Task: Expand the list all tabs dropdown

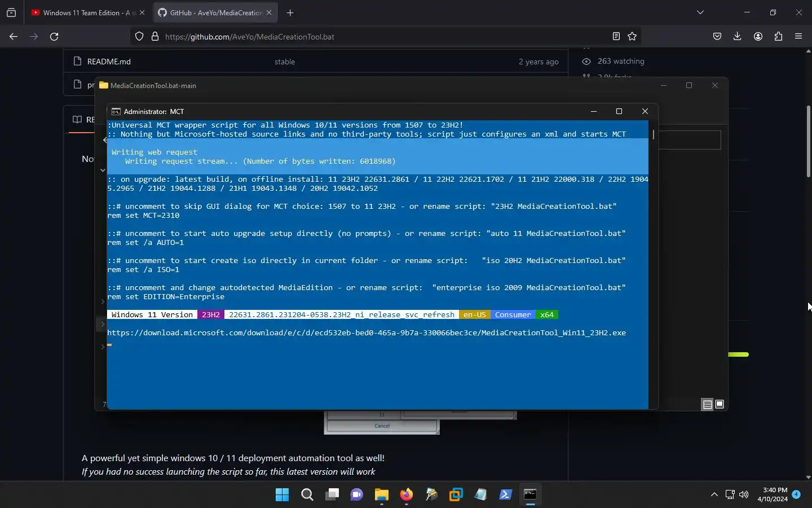Action: [x=700, y=12]
